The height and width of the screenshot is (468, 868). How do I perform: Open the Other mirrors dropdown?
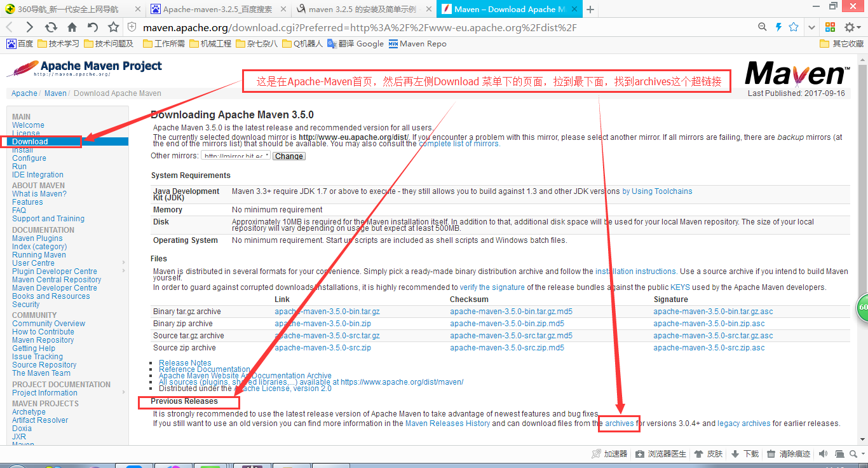coord(236,156)
